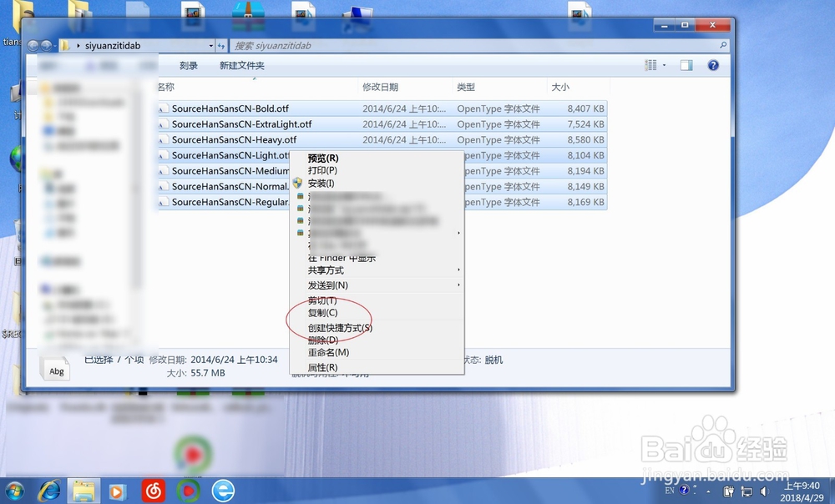Image resolution: width=835 pixels, height=504 pixels.
Task: Click the refresh button beside address bar
Action: (x=221, y=46)
